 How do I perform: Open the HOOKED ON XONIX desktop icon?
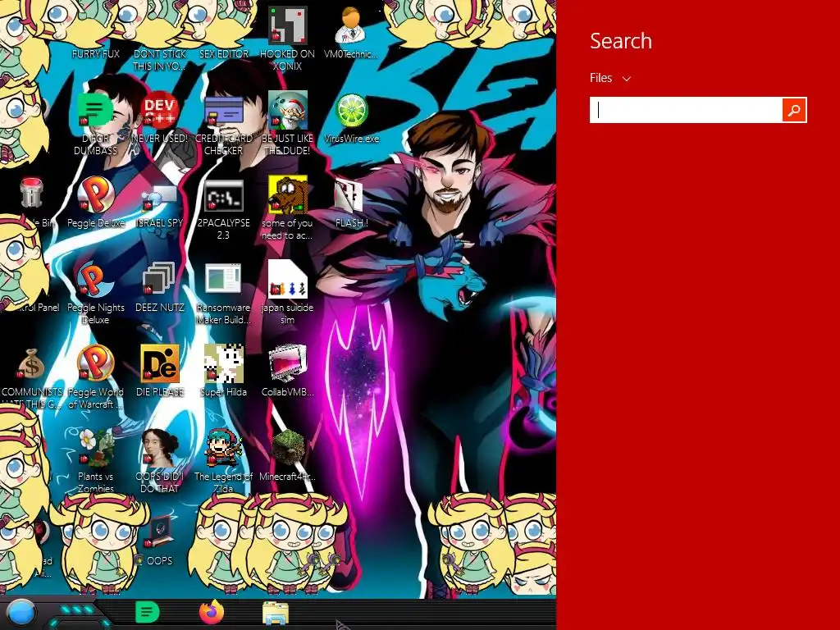[x=287, y=25]
